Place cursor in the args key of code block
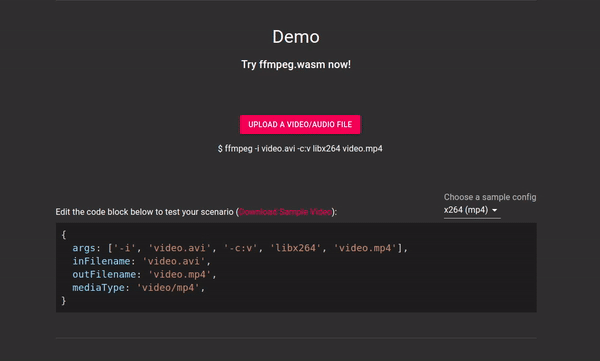This screenshot has width=600, height=361. pos(84,248)
